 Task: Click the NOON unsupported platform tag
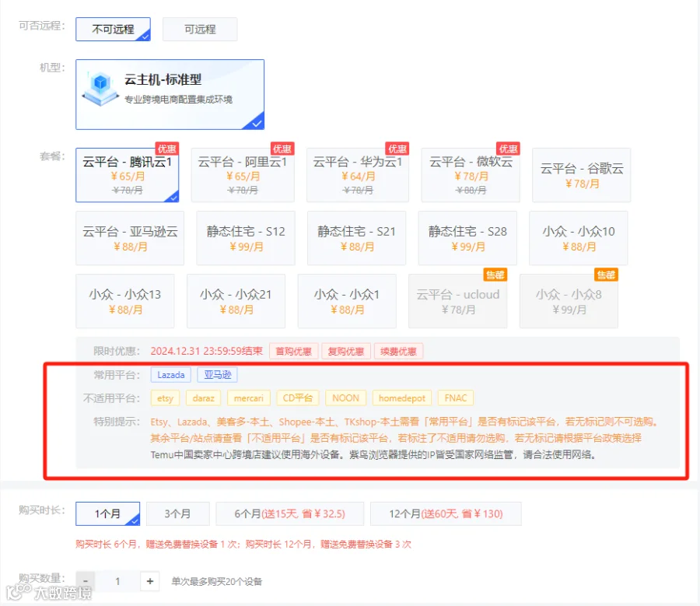point(345,398)
